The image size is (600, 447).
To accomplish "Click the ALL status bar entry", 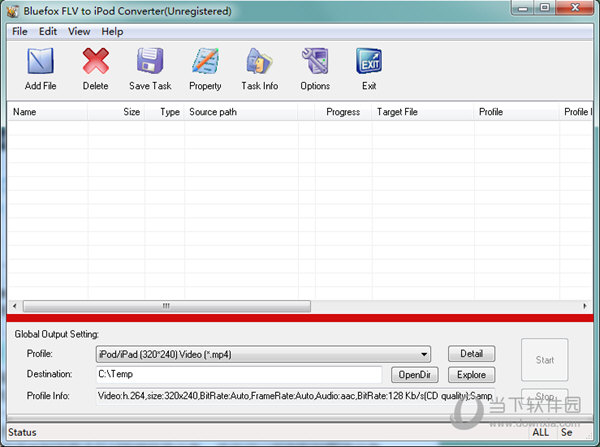I will [x=541, y=432].
